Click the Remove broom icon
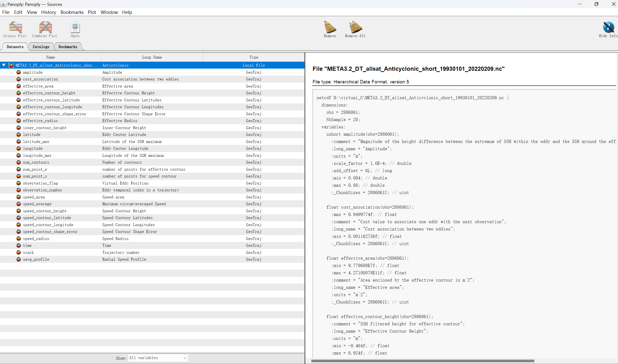Viewport: 618px width, 364px height. [330, 27]
